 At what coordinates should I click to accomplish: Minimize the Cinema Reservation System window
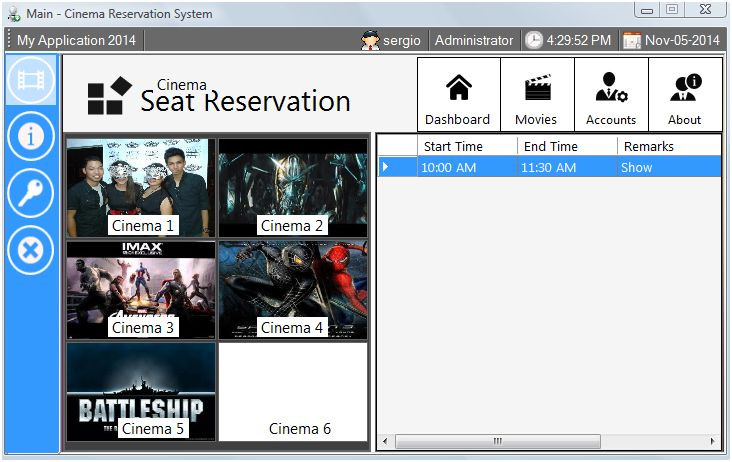647,10
